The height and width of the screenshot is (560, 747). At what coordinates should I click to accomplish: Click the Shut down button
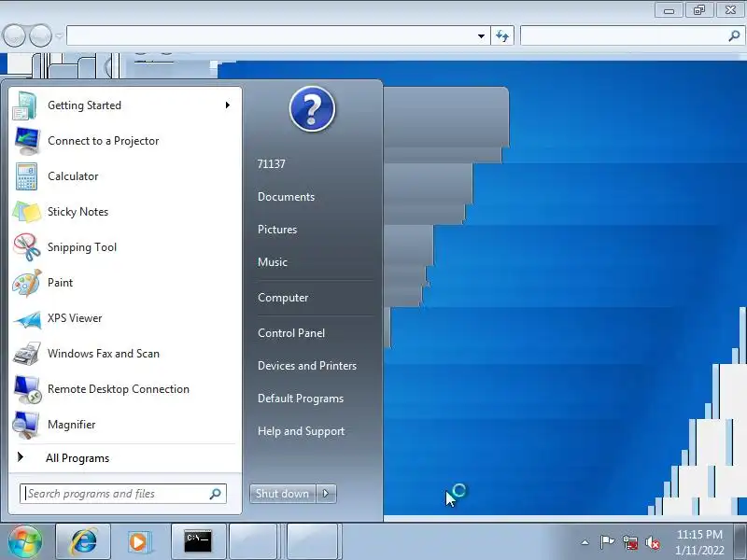pyautogui.click(x=283, y=494)
